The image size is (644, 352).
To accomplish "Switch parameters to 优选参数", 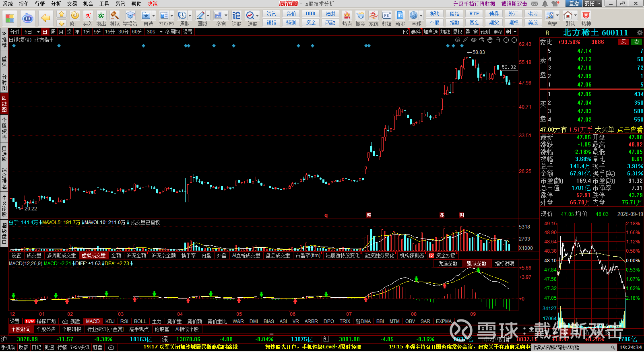I will (x=448, y=263).
